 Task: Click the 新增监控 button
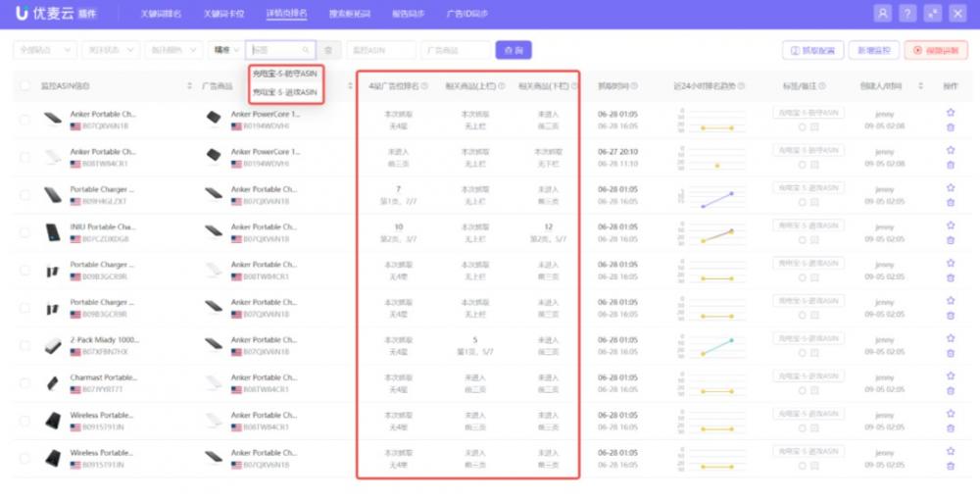click(874, 50)
